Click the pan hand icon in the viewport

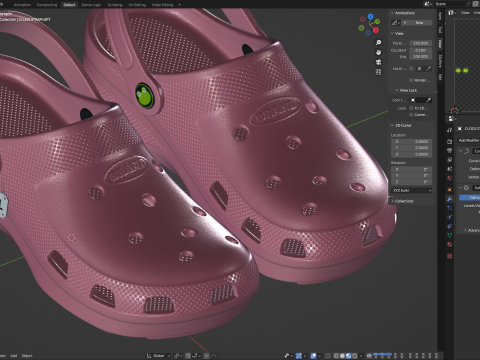coord(378,52)
